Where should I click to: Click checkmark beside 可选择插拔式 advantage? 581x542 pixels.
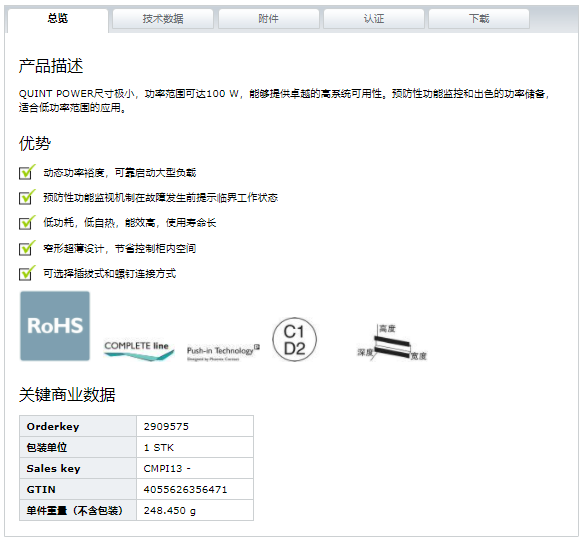click(x=27, y=273)
